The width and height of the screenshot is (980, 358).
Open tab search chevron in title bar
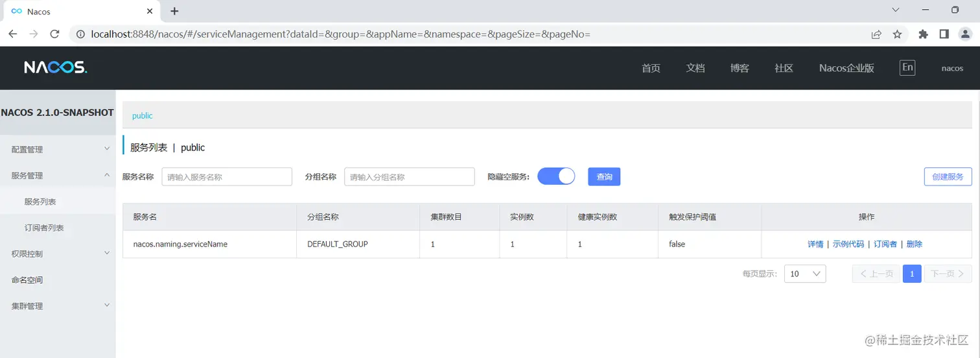tap(896, 10)
